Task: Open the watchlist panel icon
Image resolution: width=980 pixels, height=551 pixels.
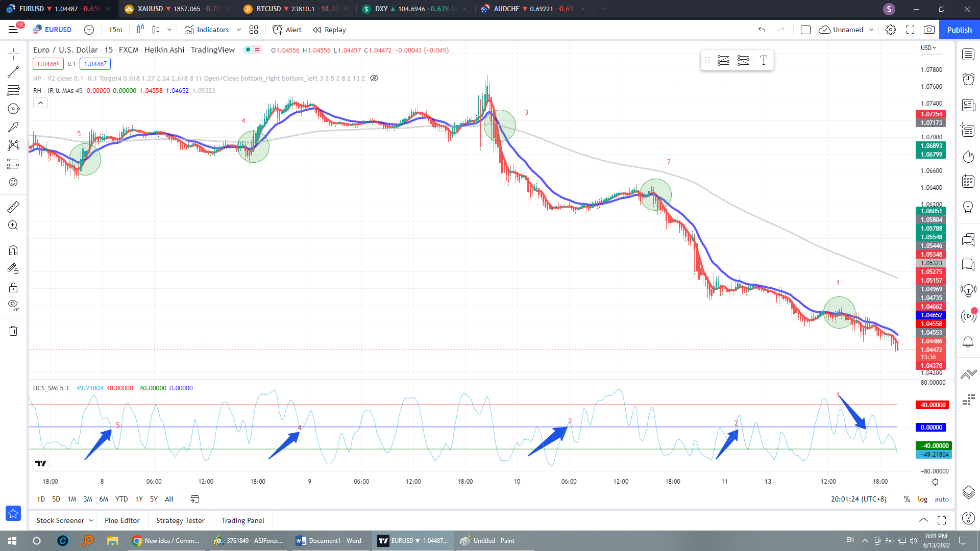Action: pos(968,54)
